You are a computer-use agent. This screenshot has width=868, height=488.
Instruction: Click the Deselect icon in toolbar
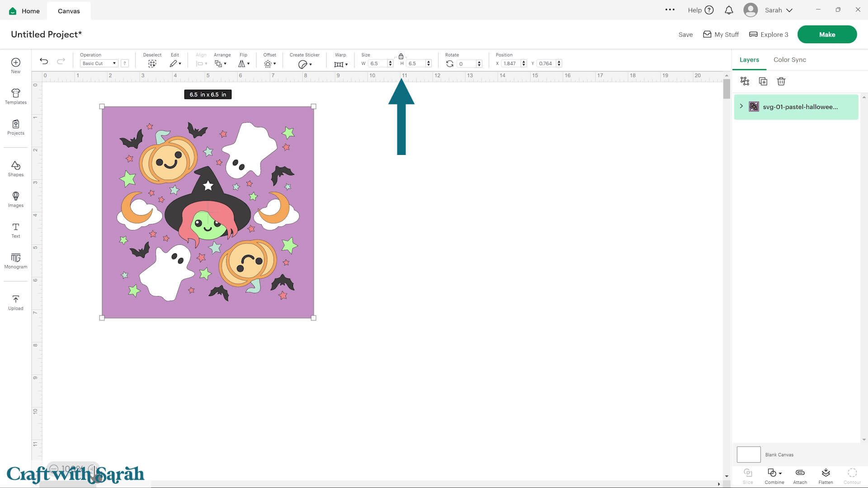click(x=152, y=64)
